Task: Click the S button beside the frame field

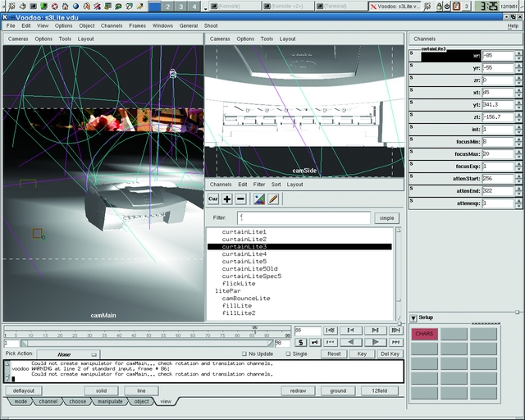Action: click(301, 342)
